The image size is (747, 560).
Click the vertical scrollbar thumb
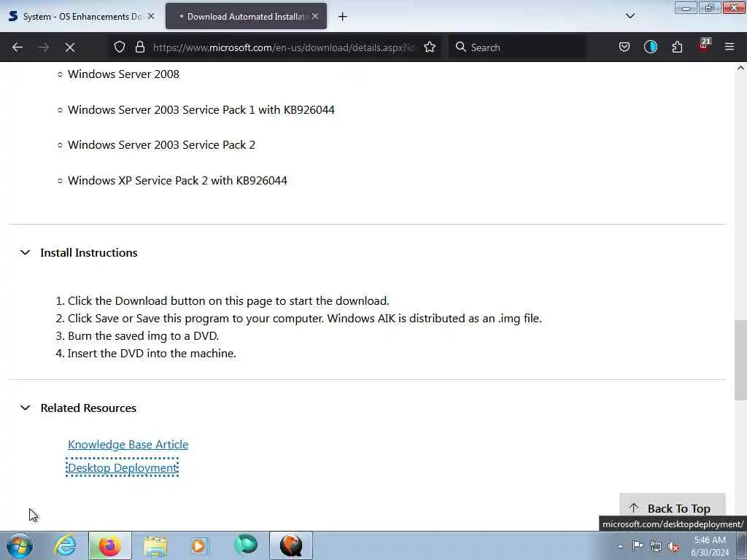740,359
